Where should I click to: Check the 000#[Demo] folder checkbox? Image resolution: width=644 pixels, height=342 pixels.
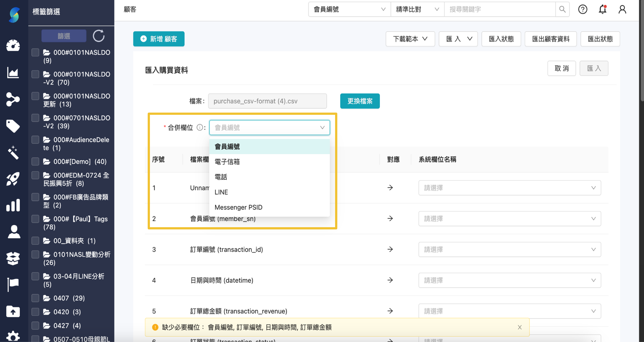point(35,161)
